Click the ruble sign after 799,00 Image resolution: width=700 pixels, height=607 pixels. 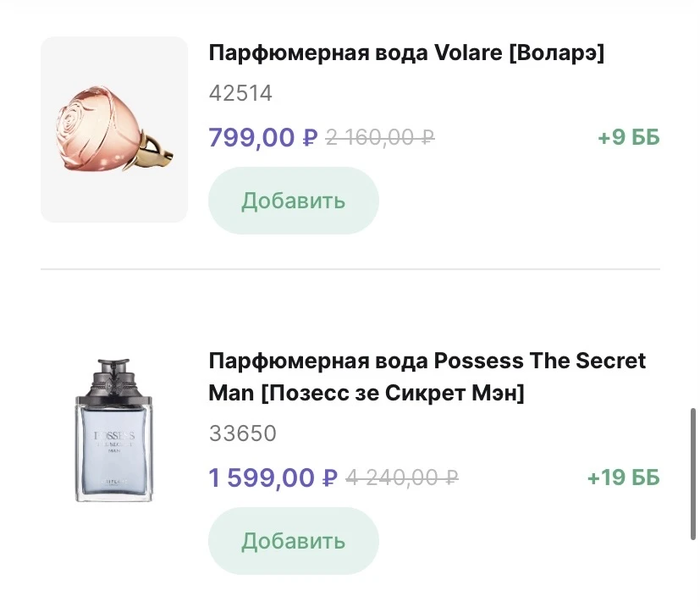[x=310, y=137]
